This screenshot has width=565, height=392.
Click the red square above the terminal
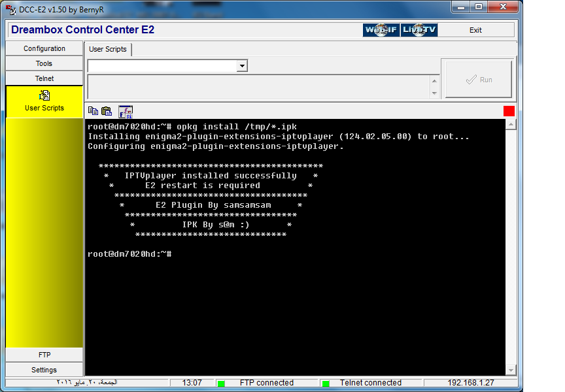point(509,111)
